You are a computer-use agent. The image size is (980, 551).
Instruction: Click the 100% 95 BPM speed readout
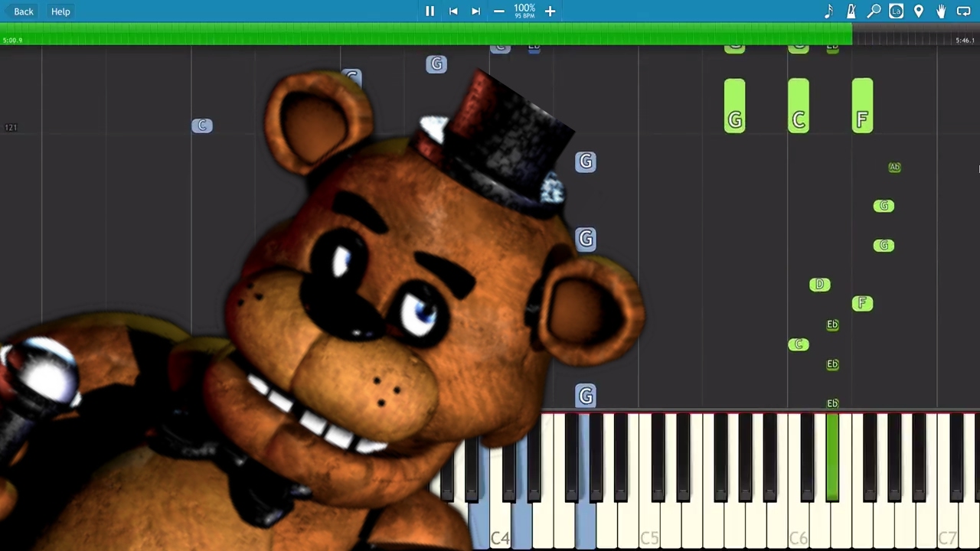tap(524, 11)
